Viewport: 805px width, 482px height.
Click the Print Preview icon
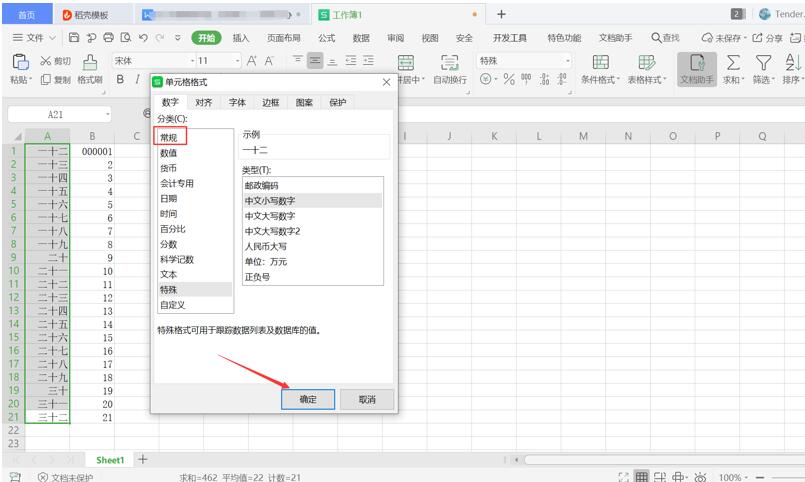pyautogui.click(x=126, y=37)
